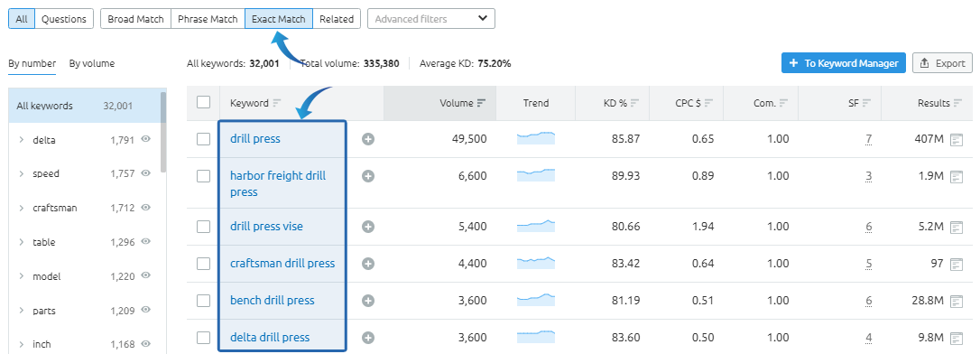Viewport: 980px width, 354px height.
Task: View trend chart for 'drill press'
Action: (x=536, y=138)
